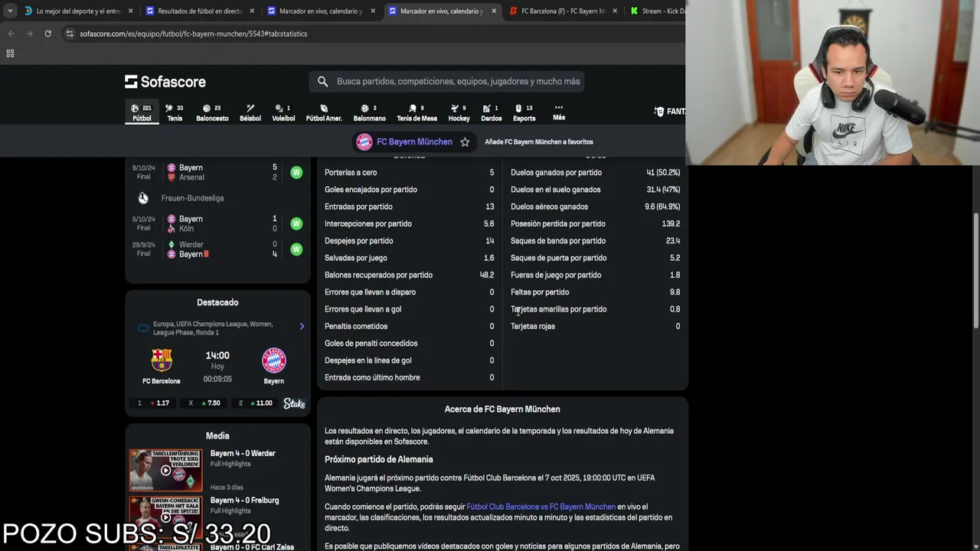Click 'Porterías a cero' statistic row
This screenshot has height=551, width=980.
[x=409, y=172]
